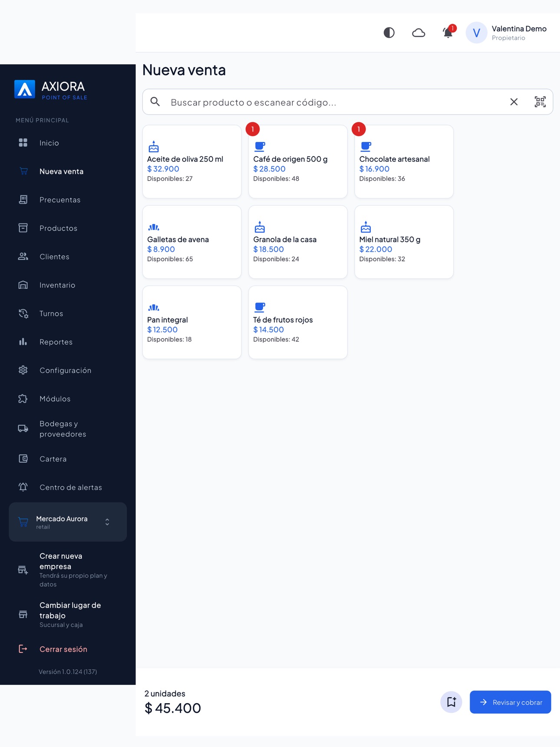Add Pan integral to the sale
This screenshot has height=747, width=560.
pyautogui.click(x=192, y=322)
